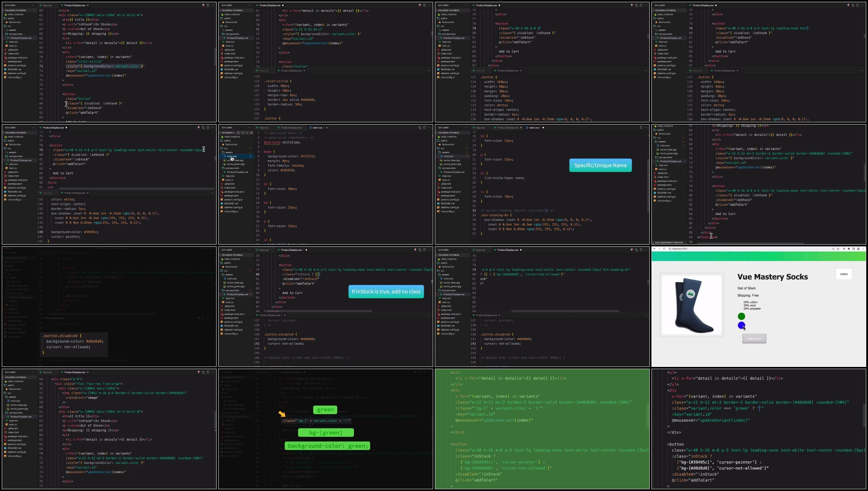Open the browser profile avatar icon

(x=858, y=249)
